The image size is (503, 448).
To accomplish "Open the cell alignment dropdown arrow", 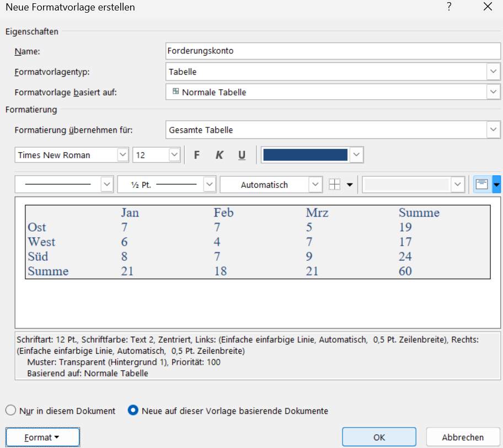I will 496,185.
